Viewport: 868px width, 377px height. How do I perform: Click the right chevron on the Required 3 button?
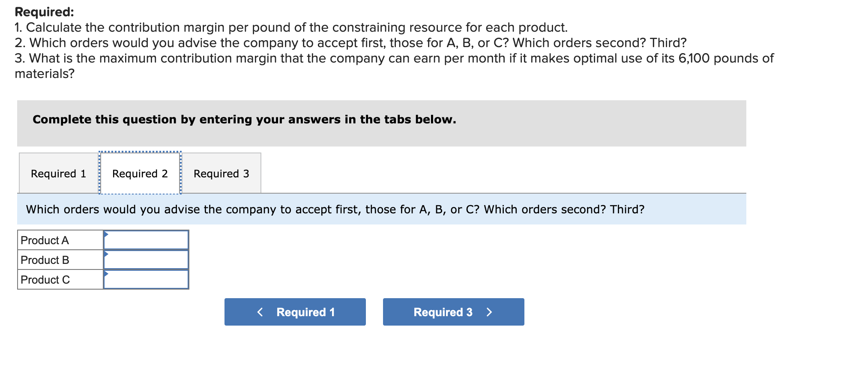point(489,312)
